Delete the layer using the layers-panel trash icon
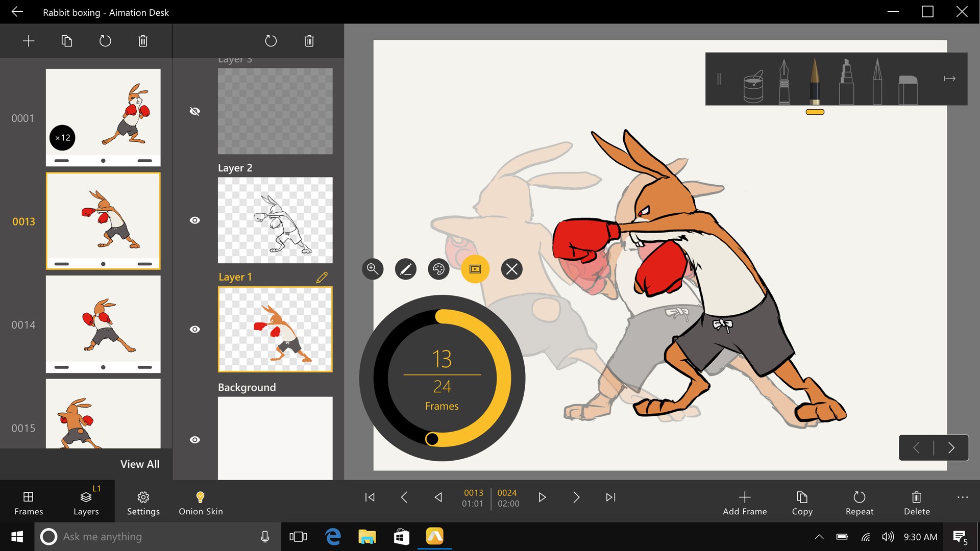 point(309,41)
